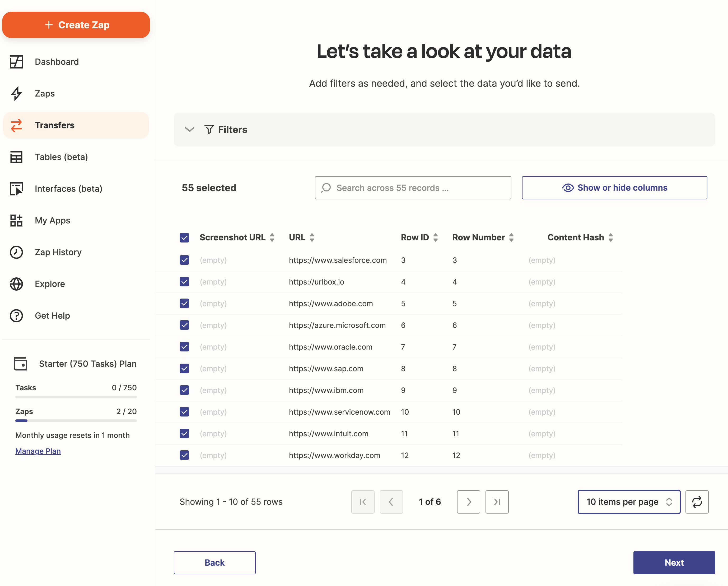Click the Zaps usage progress bar
The width and height of the screenshot is (728, 586).
tap(76, 420)
